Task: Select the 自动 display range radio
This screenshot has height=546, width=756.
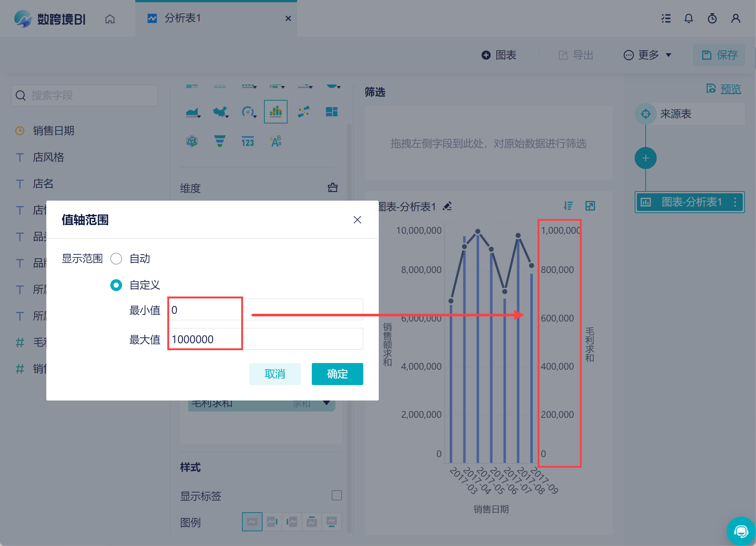Action: click(116, 259)
